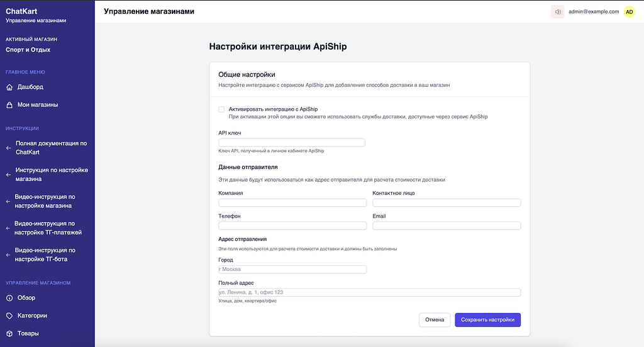Click arrow icon beside Видео-инструкция по настройке магазина

tap(8, 201)
